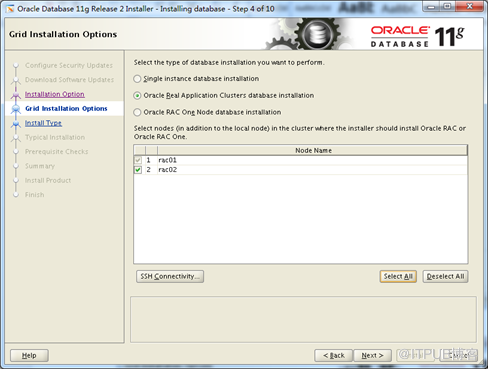Click the Finish step text

35,195
